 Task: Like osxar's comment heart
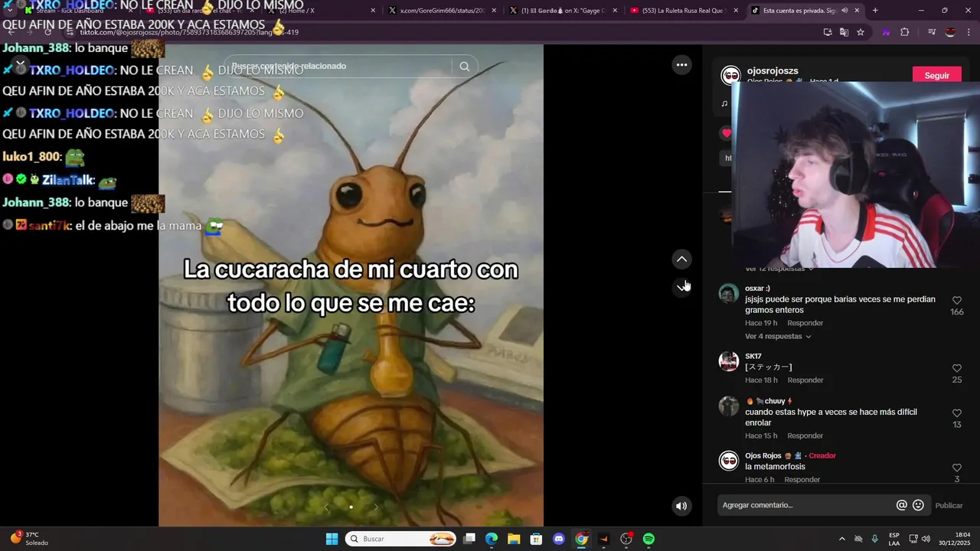pos(956,301)
